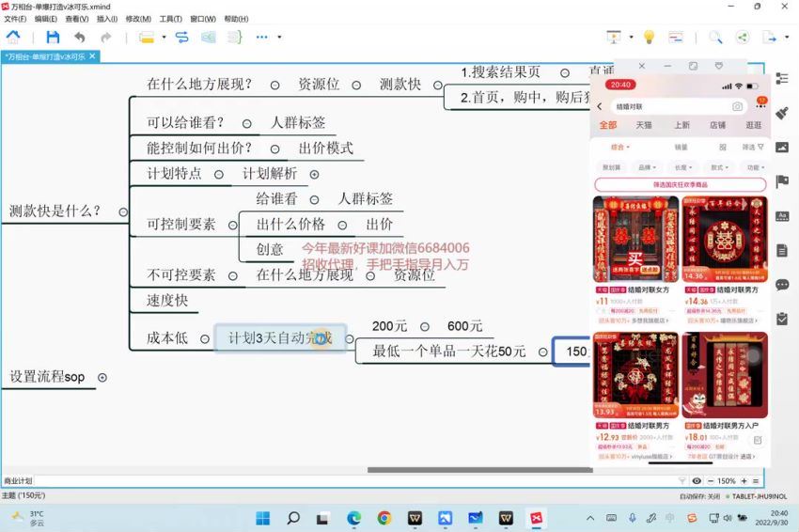799x532 pixels.
Task: Expand the 设置流程sop branch
Action: point(102,378)
